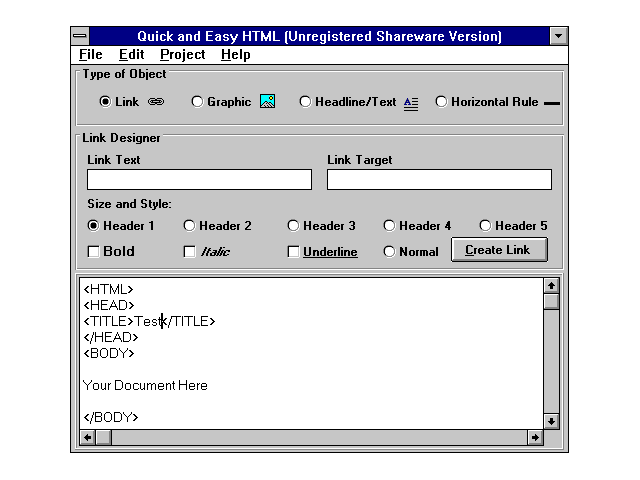Click the Graphic picture icon

coord(267,102)
